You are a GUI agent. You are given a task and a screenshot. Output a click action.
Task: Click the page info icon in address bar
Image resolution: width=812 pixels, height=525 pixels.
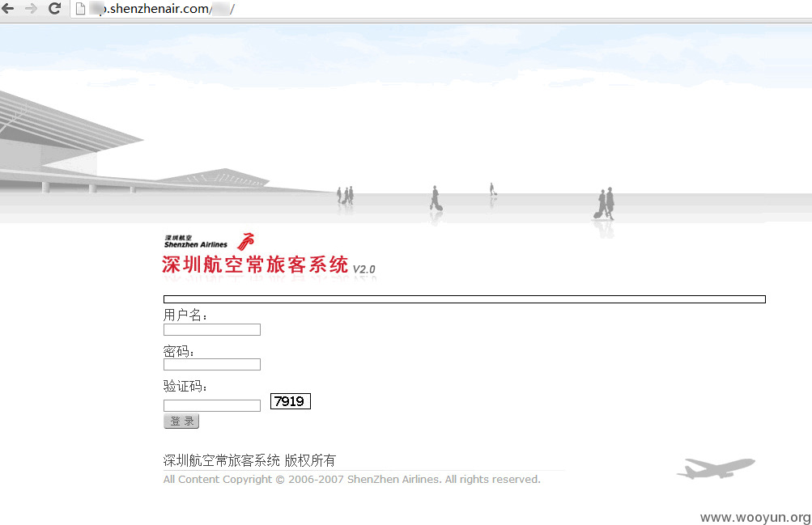click(80, 9)
